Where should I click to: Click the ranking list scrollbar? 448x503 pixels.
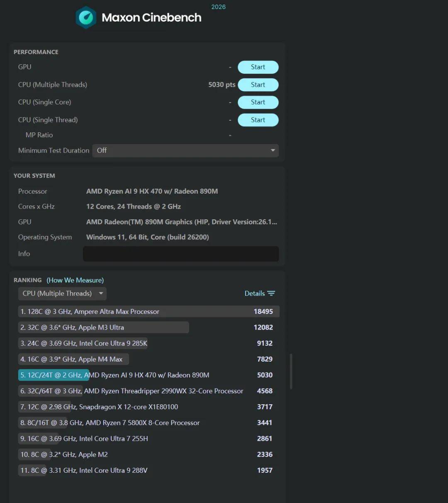tap(291, 371)
